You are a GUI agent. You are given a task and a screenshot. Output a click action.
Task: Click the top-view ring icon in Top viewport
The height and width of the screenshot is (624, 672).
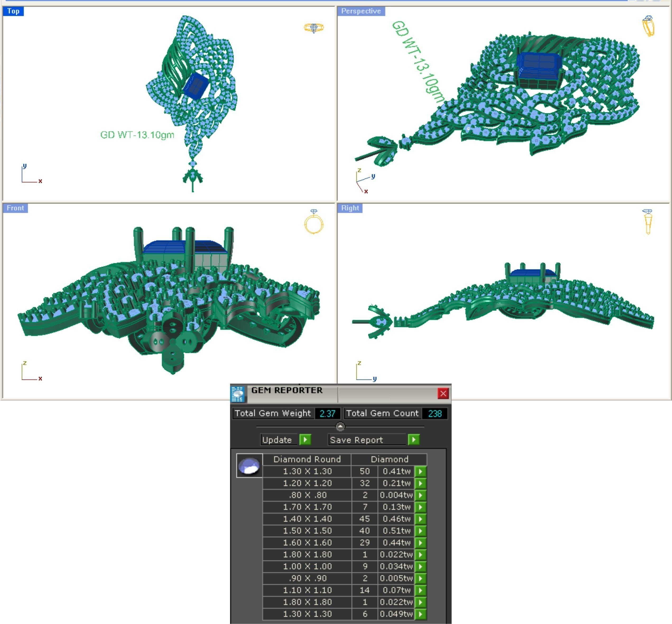[x=313, y=27]
